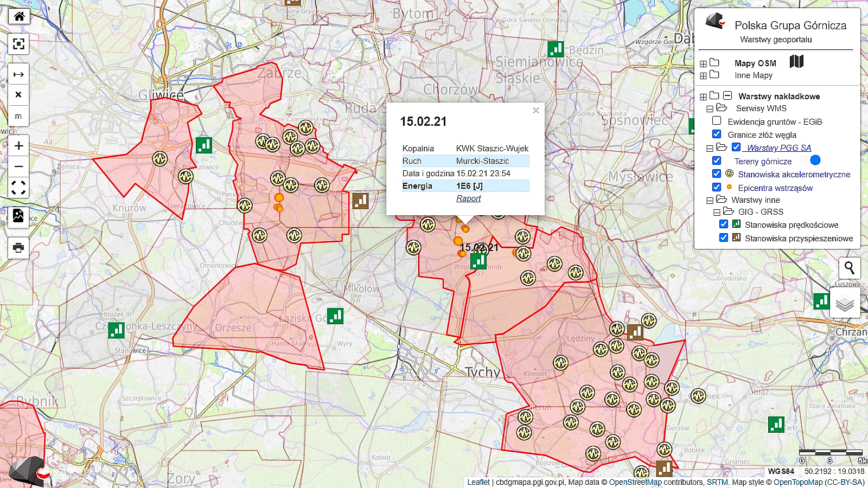Expand the Mapy OSM group
The width and height of the screenshot is (868, 488).
pyautogui.click(x=703, y=63)
